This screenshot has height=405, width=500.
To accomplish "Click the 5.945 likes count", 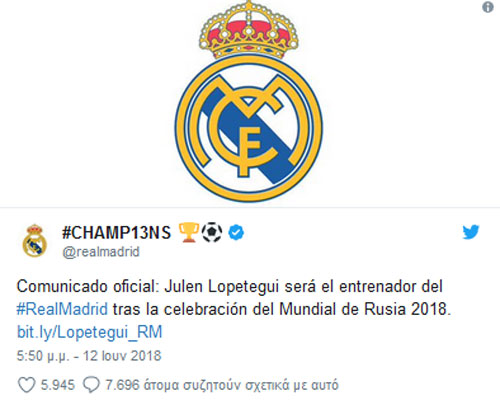I will (x=58, y=385).
